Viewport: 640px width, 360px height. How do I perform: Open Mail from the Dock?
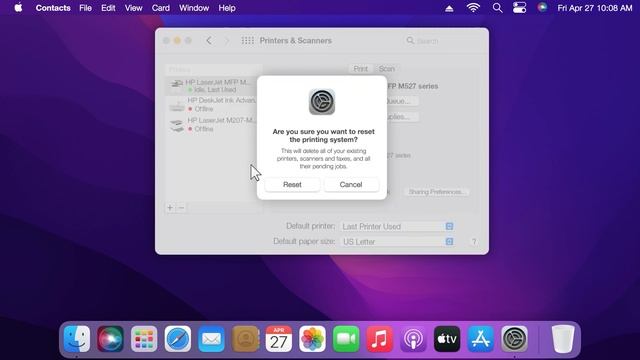coord(211,339)
